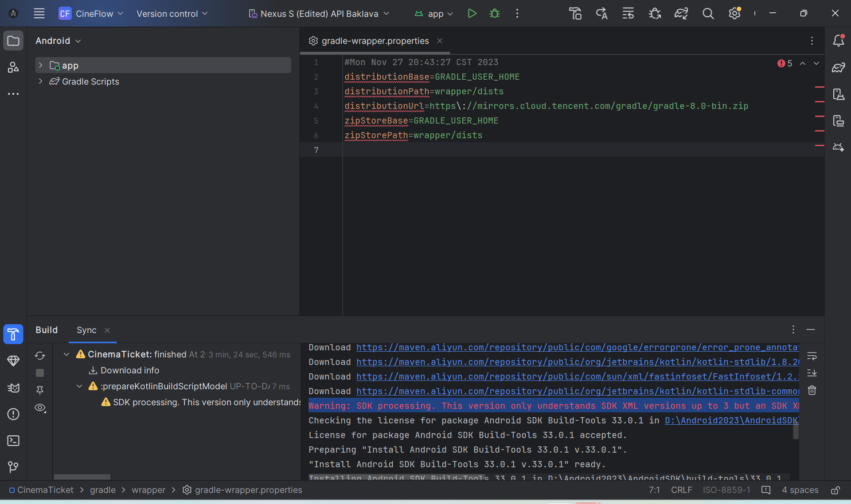This screenshot has width=851, height=504.
Task: Run the app with green play button
Action: 472,14
